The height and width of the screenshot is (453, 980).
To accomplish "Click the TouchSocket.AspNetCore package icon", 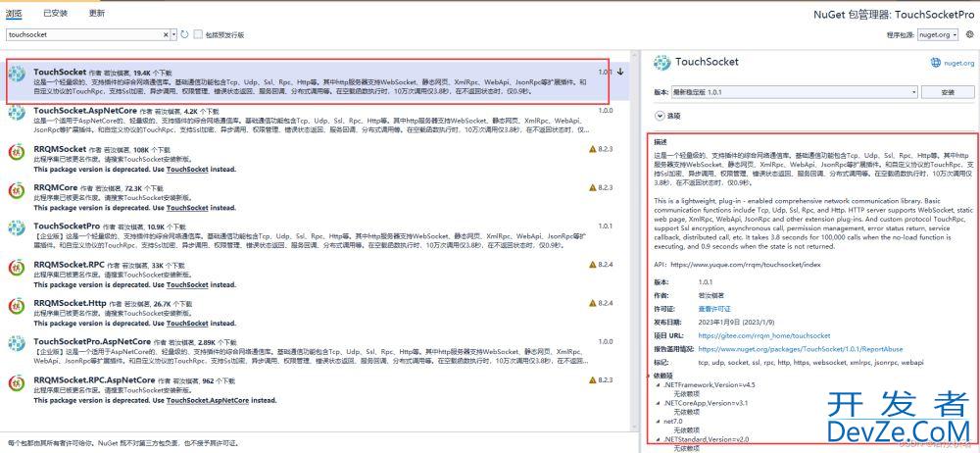I will [x=17, y=113].
